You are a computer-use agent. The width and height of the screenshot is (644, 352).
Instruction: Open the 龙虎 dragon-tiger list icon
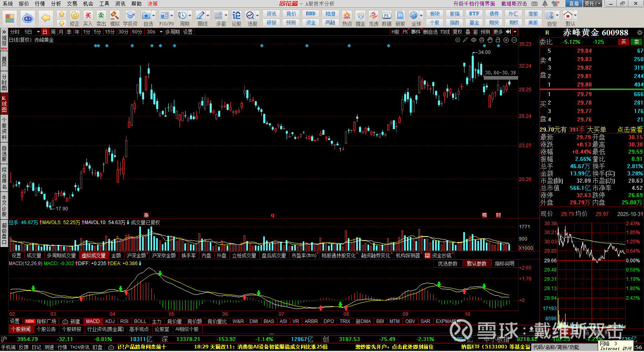(374, 18)
